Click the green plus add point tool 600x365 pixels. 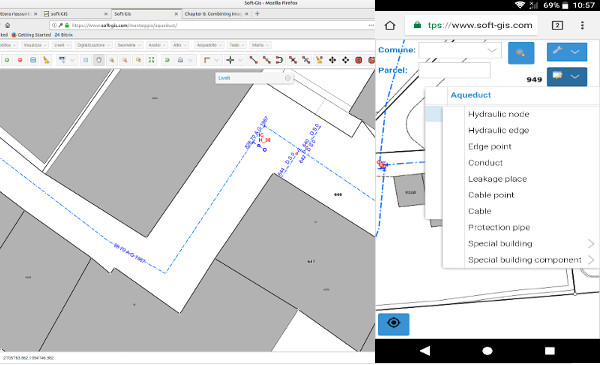pos(230,60)
